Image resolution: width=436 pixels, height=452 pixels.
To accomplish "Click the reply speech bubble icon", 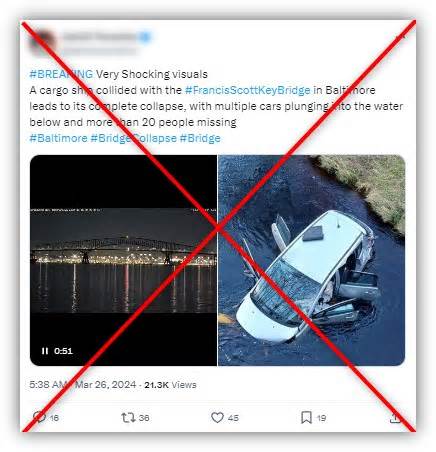I will 39,417.
